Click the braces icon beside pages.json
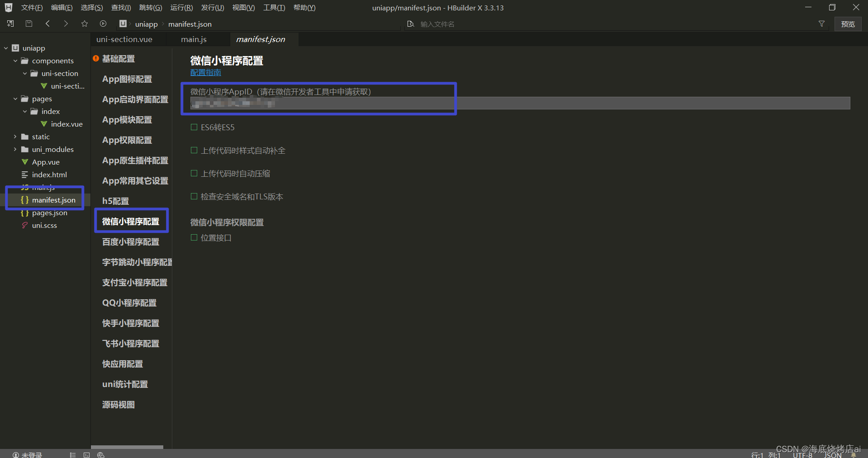The image size is (868, 458). pyautogui.click(x=25, y=212)
